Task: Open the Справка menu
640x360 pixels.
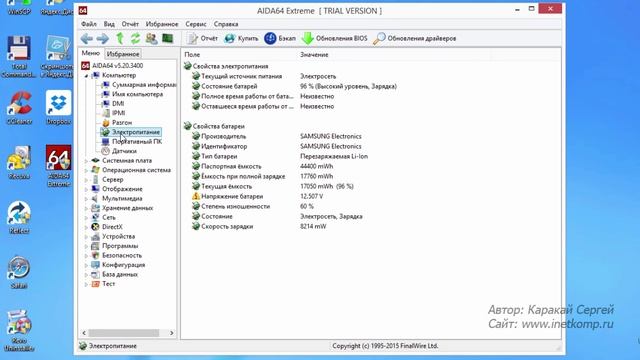Action: [x=226, y=24]
